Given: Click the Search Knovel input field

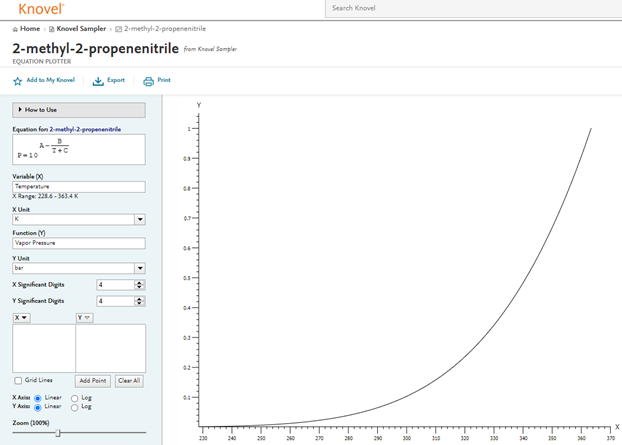Looking at the screenshot, I should [470, 8].
